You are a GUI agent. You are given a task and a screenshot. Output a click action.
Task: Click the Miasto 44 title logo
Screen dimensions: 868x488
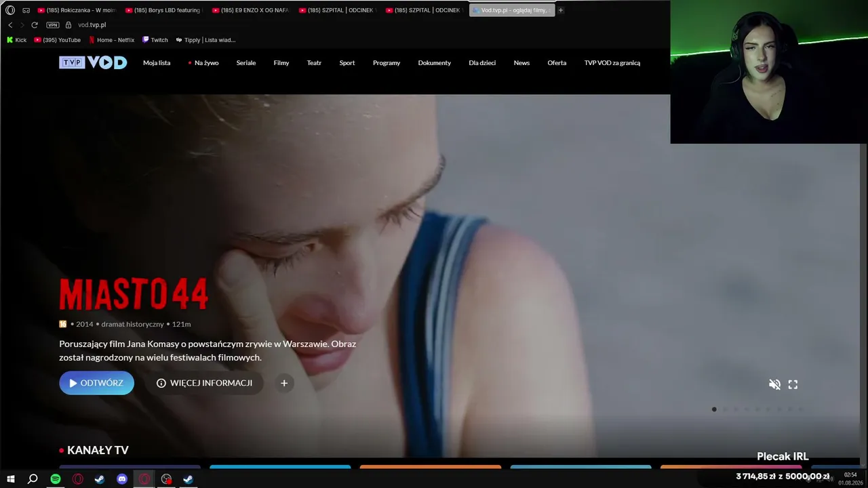pos(134,295)
